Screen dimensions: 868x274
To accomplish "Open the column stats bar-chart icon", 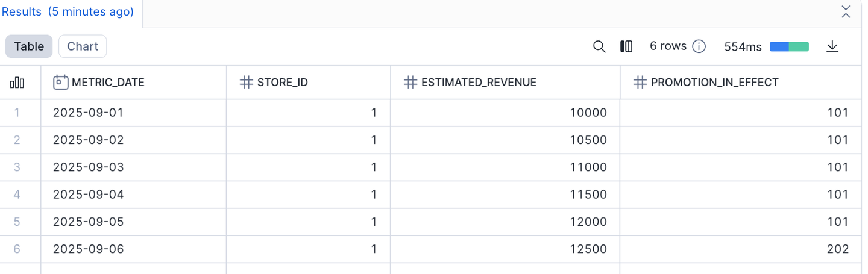I will (17, 83).
